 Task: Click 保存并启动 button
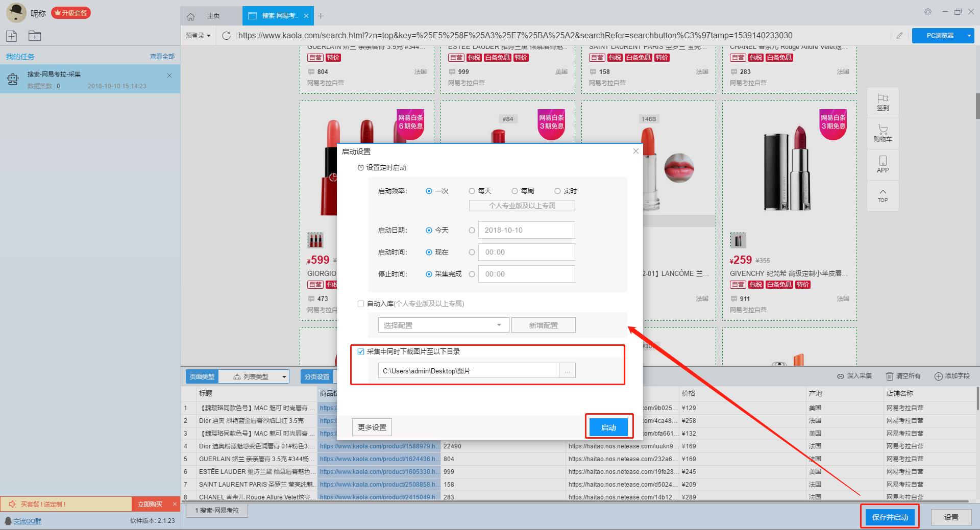click(x=890, y=517)
